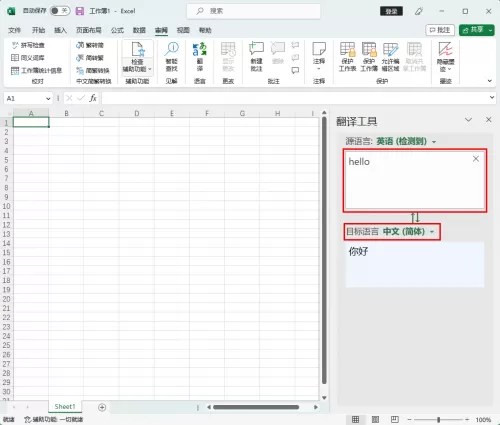This screenshot has height=425, width=500.
Task: Select the Sheet1 tab
Action: pyautogui.click(x=65, y=407)
